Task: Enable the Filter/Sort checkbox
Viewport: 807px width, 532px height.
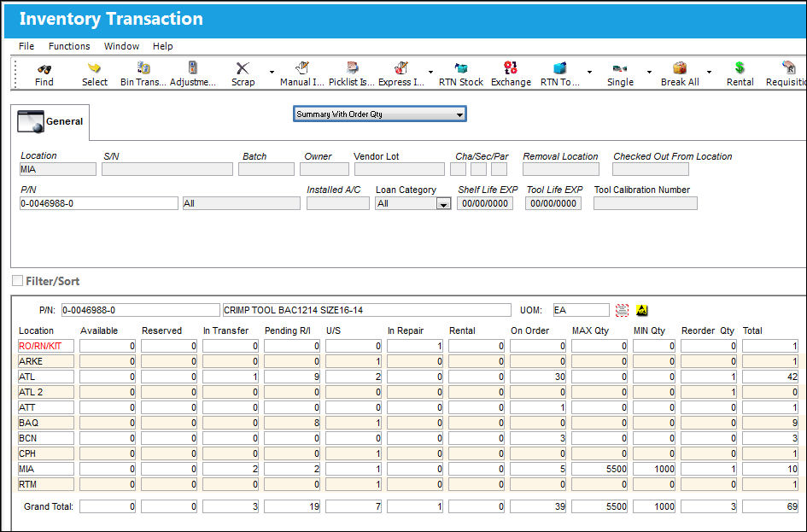Action: [x=17, y=280]
